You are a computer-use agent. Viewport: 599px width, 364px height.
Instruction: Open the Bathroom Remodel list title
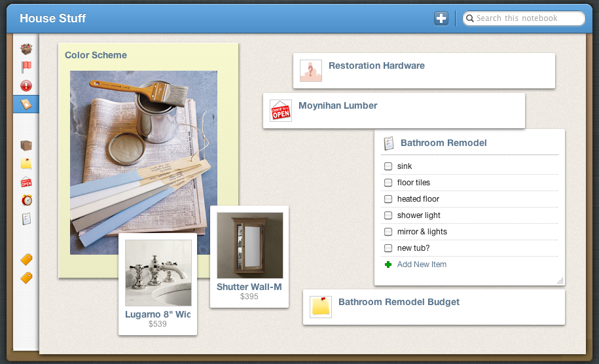coord(443,143)
